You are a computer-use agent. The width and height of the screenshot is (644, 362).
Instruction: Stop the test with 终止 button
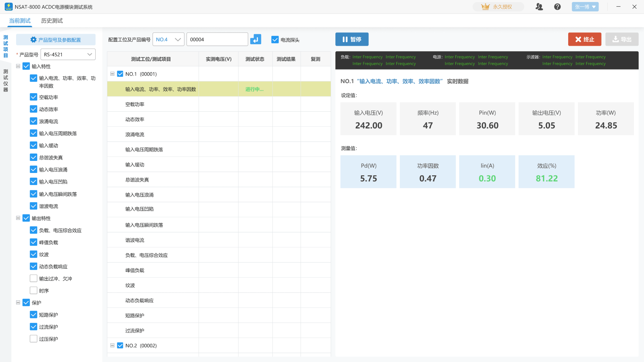click(x=584, y=40)
